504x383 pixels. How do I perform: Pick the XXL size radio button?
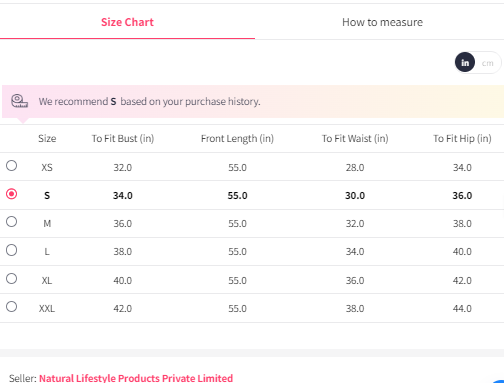tap(12, 306)
